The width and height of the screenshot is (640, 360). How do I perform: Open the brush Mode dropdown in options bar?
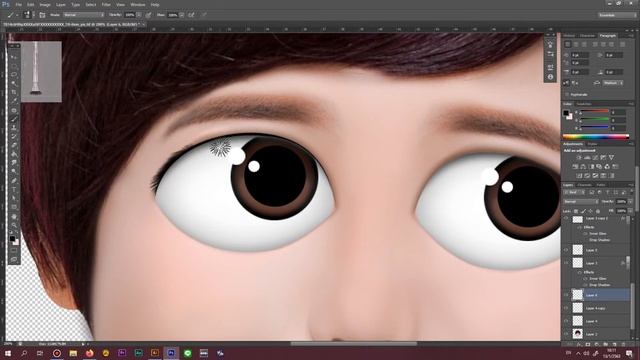tap(83, 15)
